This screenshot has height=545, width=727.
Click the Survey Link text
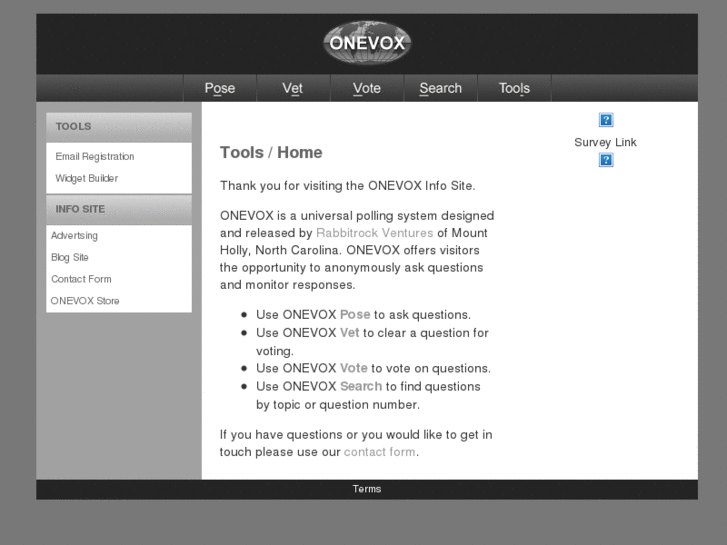(x=606, y=142)
